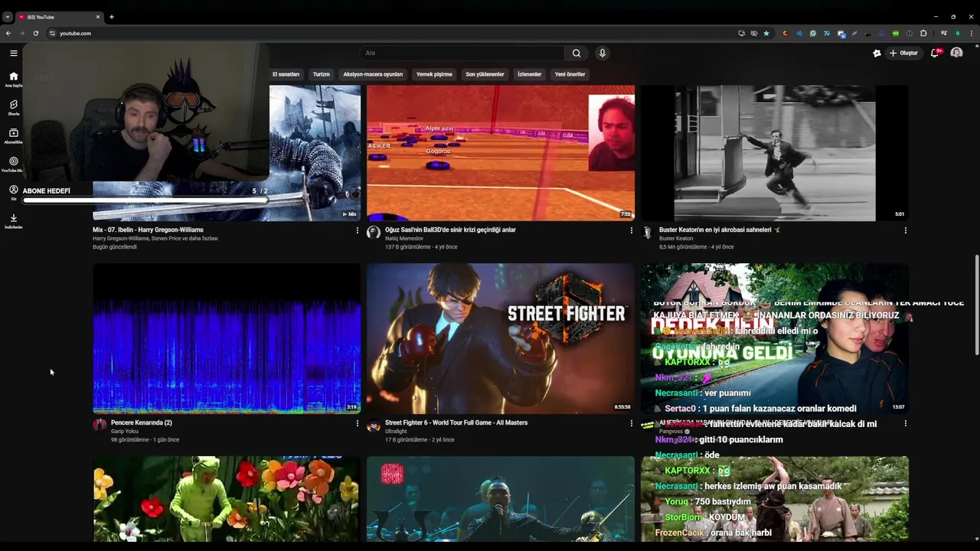Open options menu for Pencere Kenarında (2)

tap(357, 423)
